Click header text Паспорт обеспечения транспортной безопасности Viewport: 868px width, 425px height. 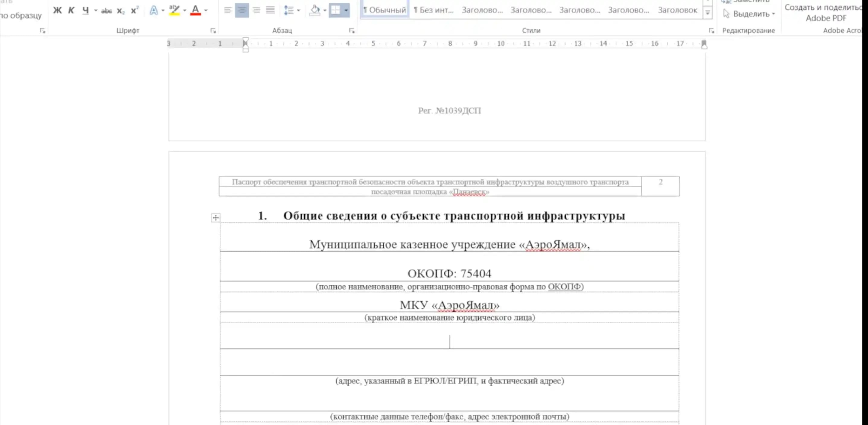430,182
